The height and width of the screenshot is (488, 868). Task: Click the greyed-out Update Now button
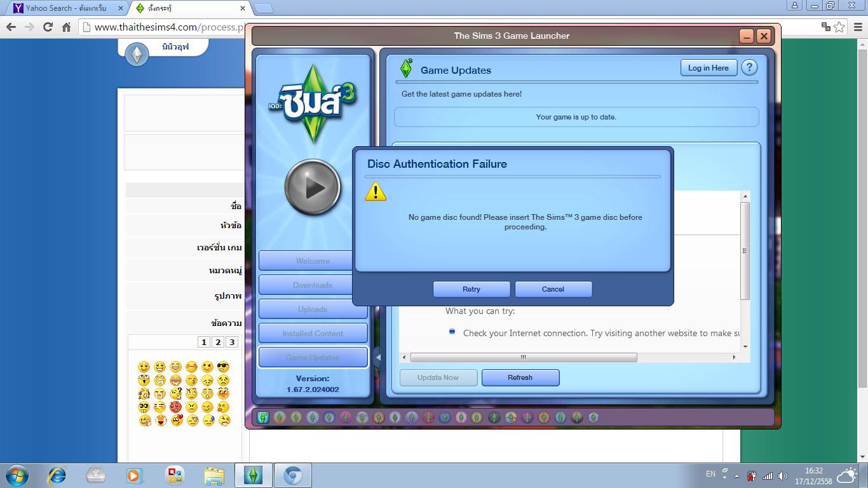click(x=438, y=377)
